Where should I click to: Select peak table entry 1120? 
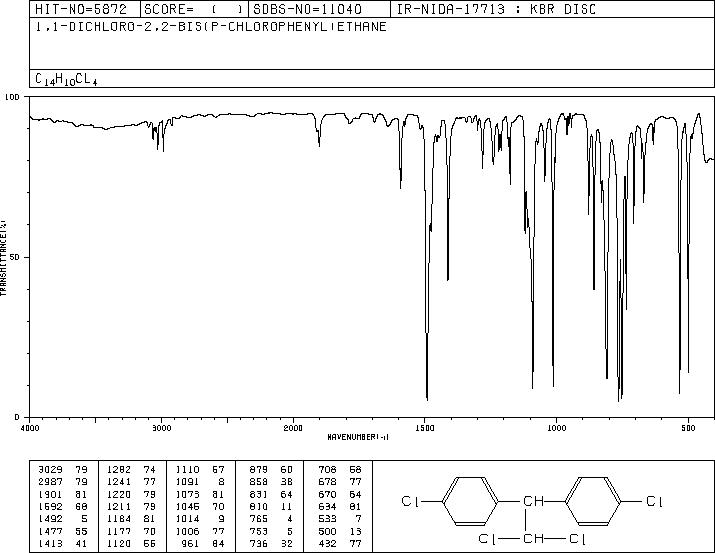(x=119, y=543)
